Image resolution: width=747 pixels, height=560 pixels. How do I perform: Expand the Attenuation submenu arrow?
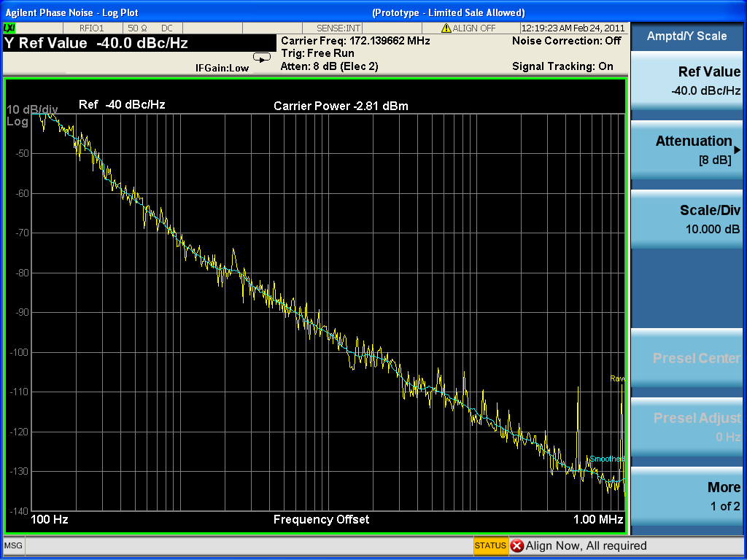(737, 149)
